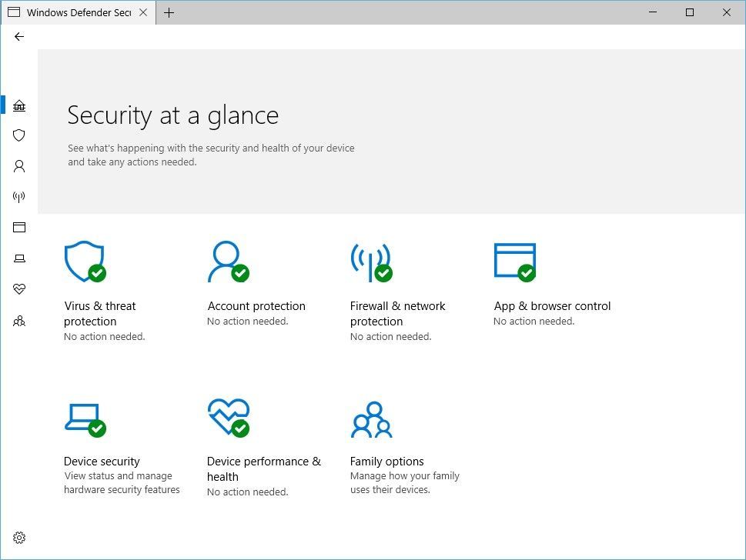Open a new tab with plus button
Viewport: 746px width, 560px height.
169,12
